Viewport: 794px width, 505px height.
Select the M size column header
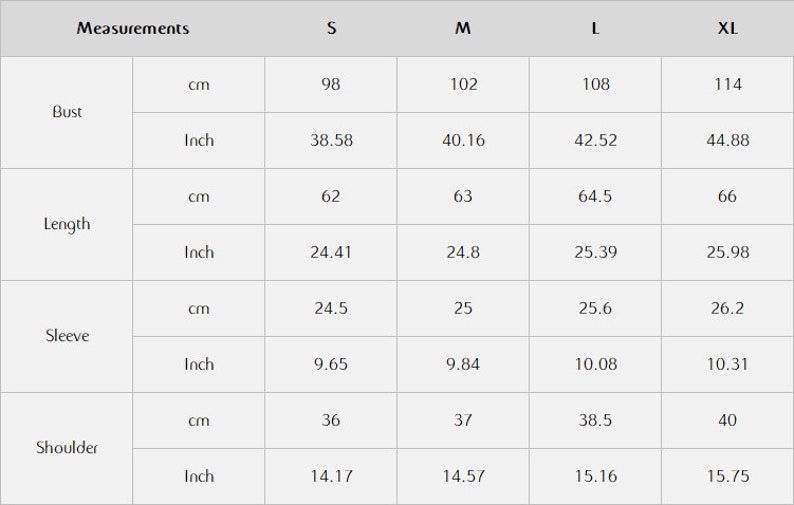pos(463,28)
